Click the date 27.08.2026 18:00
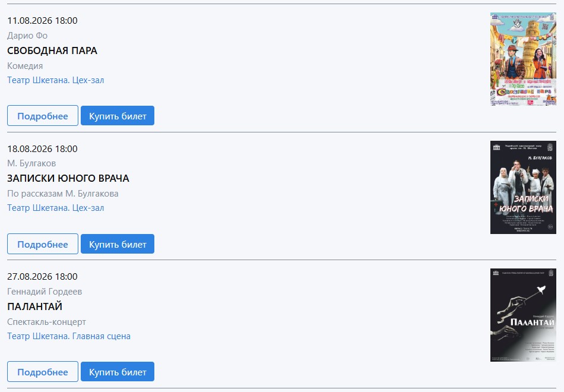The image size is (564, 392). 42,276
